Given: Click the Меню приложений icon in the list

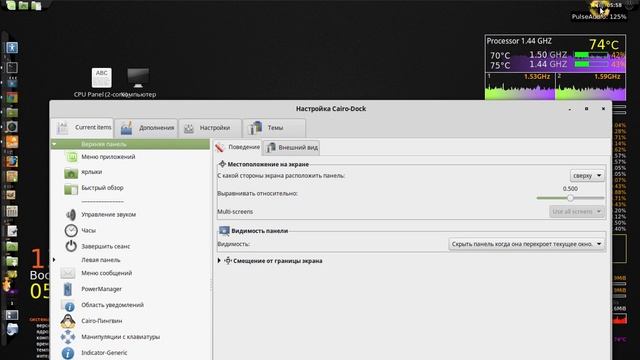Looking at the screenshot, I should coord(71,157).
